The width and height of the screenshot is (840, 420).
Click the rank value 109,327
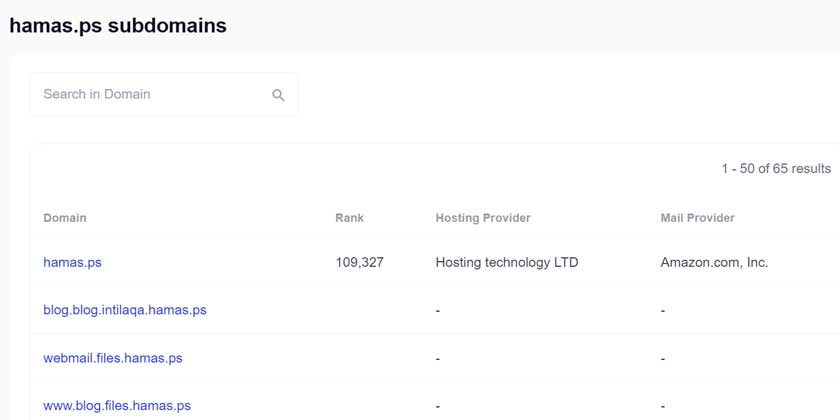(359, 263)
